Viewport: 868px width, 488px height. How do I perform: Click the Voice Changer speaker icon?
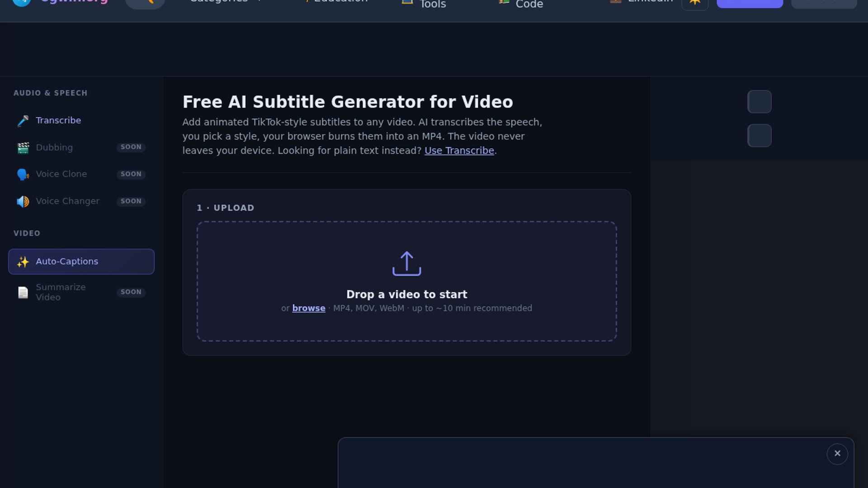[23, 202]
